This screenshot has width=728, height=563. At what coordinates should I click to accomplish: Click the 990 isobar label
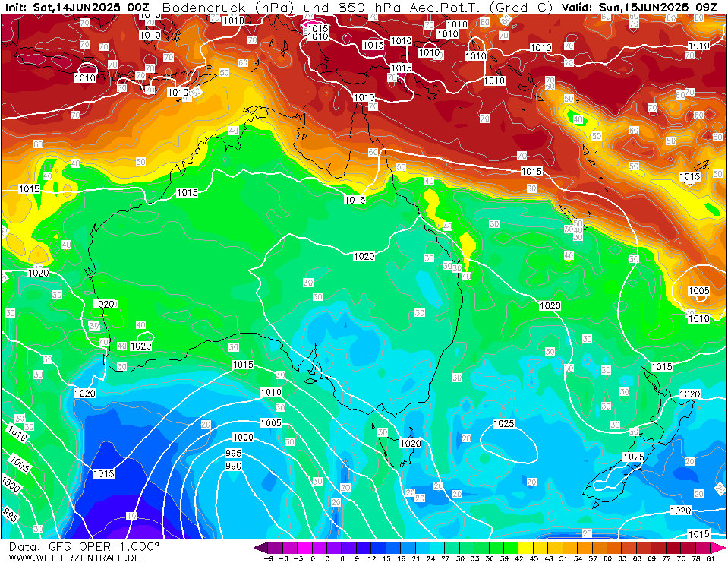coord(234,466)
